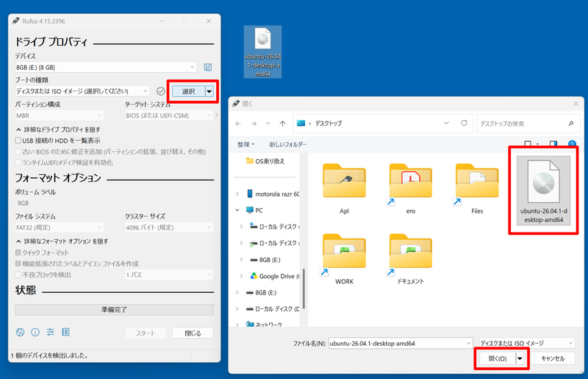The image size is (588, 379).
Task: Open file dialog help icon
Action: (x=572, y=144)
